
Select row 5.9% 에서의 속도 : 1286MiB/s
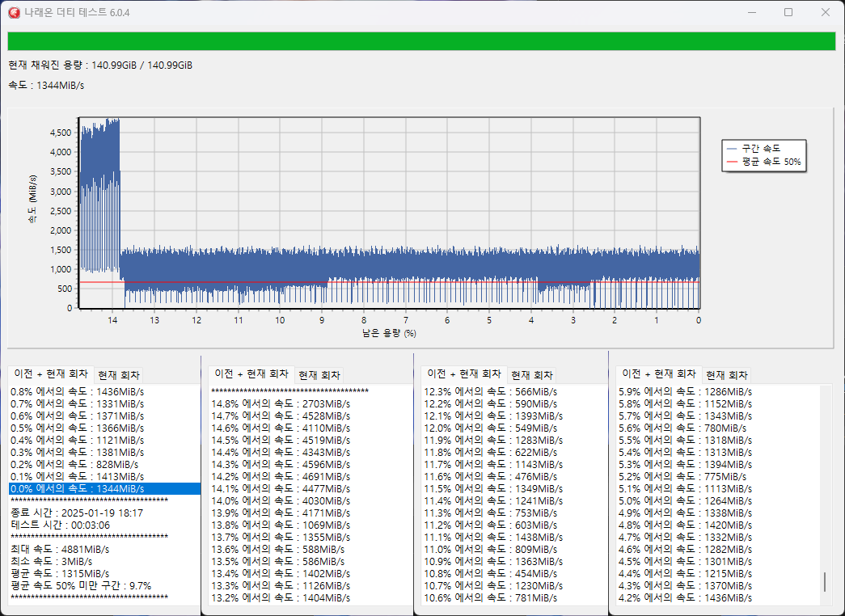coord(686,392)
